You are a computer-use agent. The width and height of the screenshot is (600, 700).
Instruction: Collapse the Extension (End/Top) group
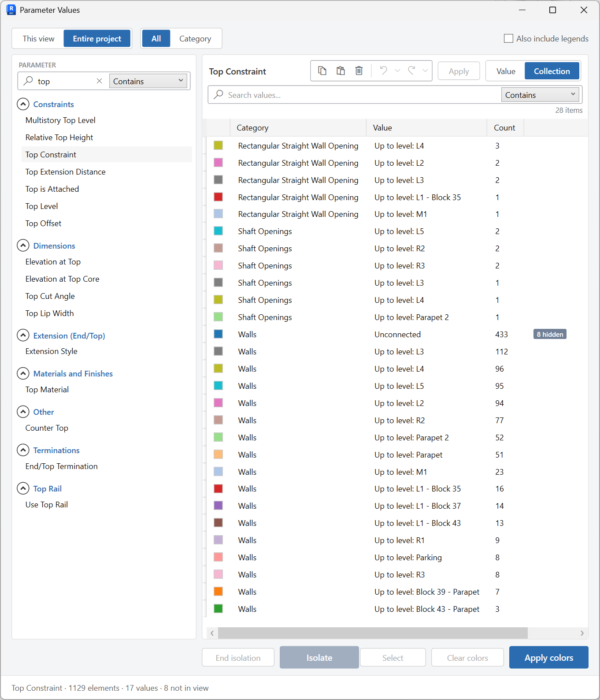[23, 335]
